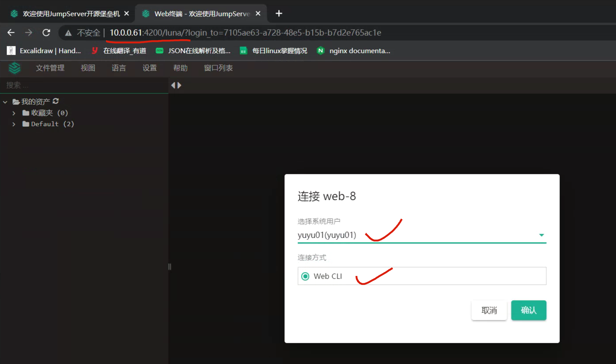Refresh the 我的资产 asset tree

click(56, 101)
